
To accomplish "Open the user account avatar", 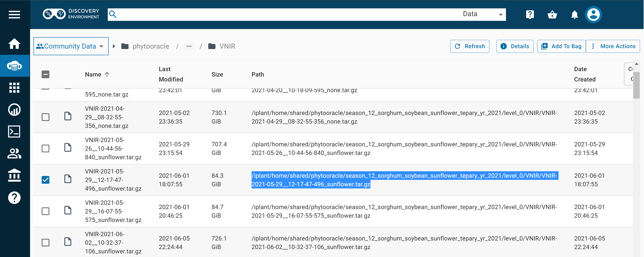I will tap(593, 15).
